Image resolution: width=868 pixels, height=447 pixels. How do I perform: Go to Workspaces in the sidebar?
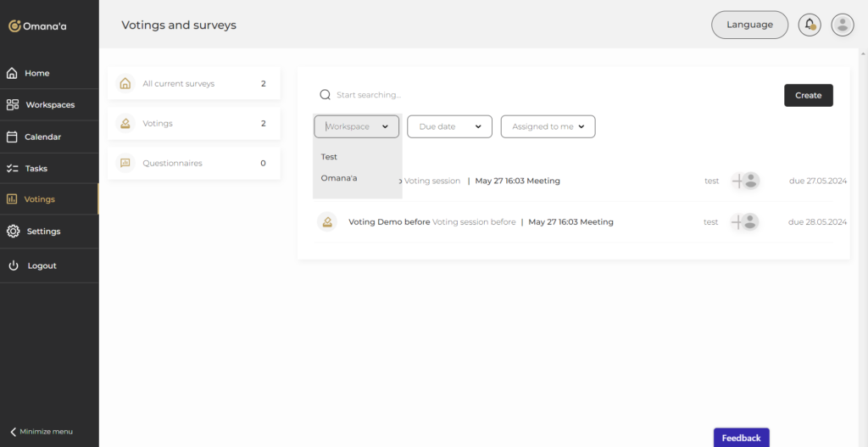[49, 105]
